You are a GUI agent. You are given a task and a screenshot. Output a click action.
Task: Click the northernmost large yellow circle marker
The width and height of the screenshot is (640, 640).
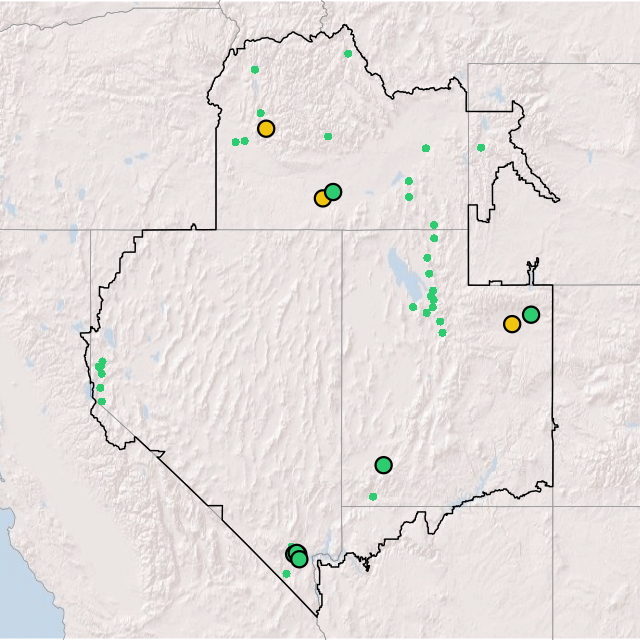[x=266, y=128]
